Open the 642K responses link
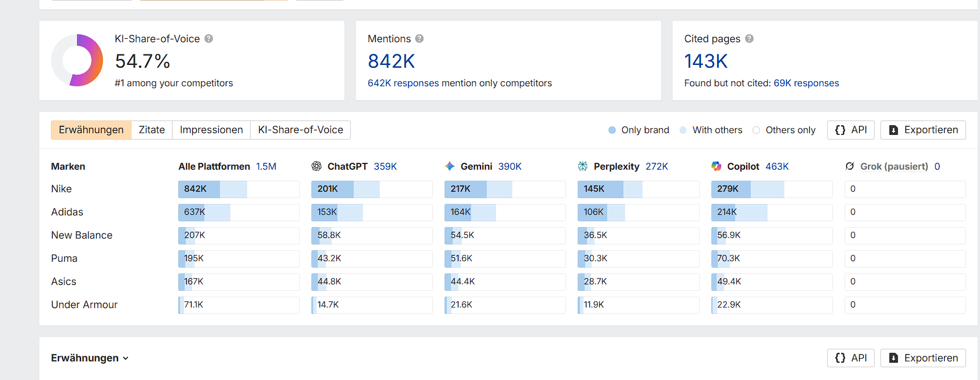Viewport: 980px width, 380px height. [x=403, y=83]
